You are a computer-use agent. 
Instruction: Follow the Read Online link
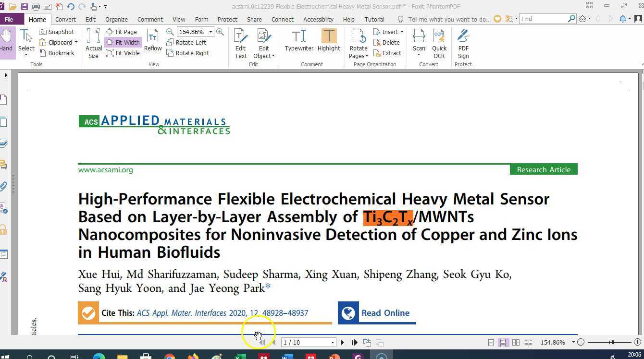point(377,313)
